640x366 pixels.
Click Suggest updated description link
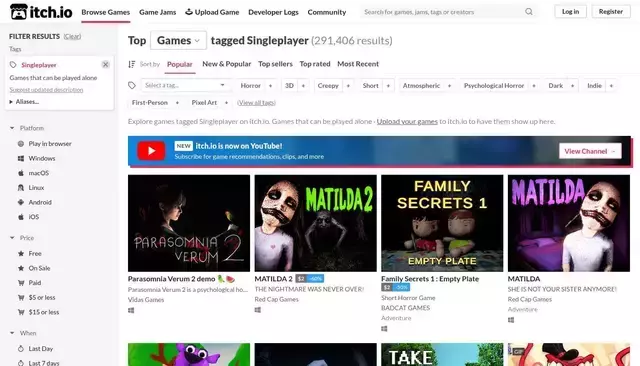(x=46, y=90)
